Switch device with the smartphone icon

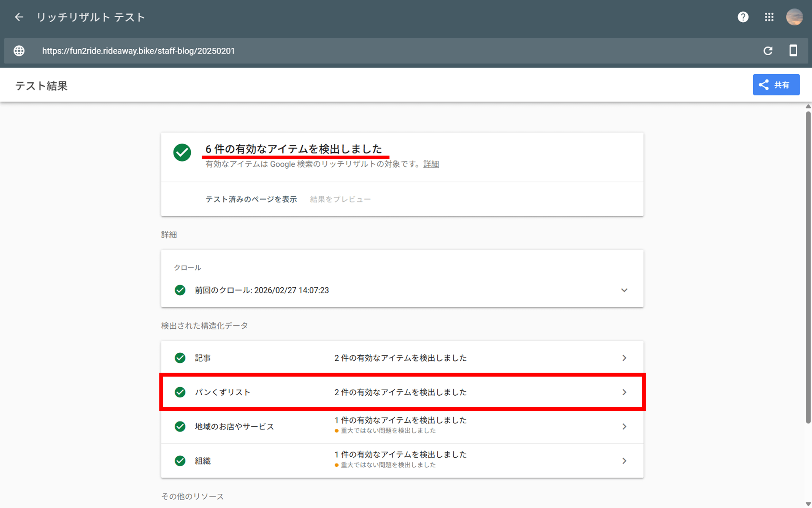793,51
